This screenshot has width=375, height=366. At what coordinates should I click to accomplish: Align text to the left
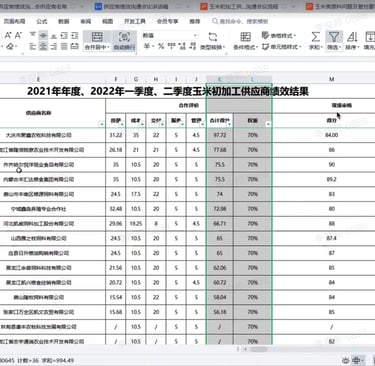32,46
